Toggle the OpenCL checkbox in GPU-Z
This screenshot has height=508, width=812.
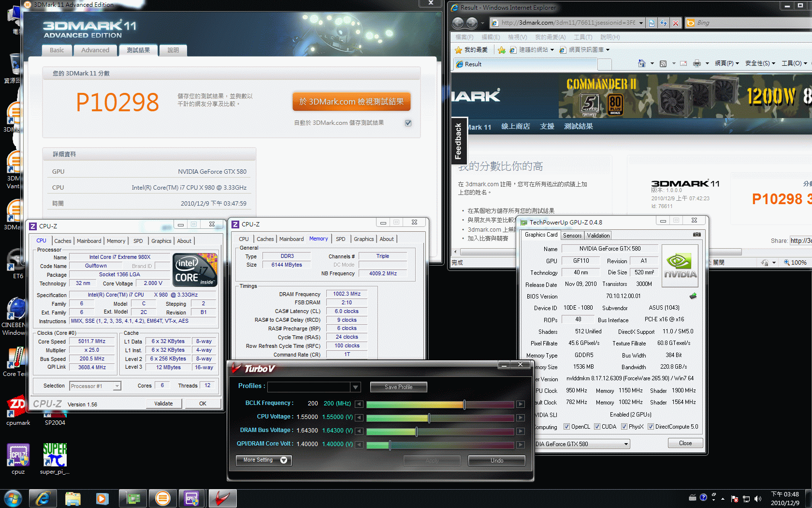566,427
